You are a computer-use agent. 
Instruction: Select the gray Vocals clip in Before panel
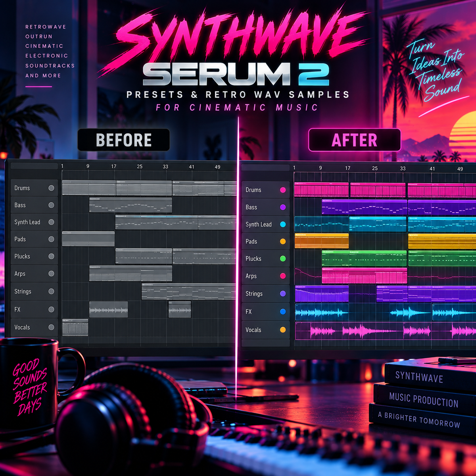[x=75, y=327]
